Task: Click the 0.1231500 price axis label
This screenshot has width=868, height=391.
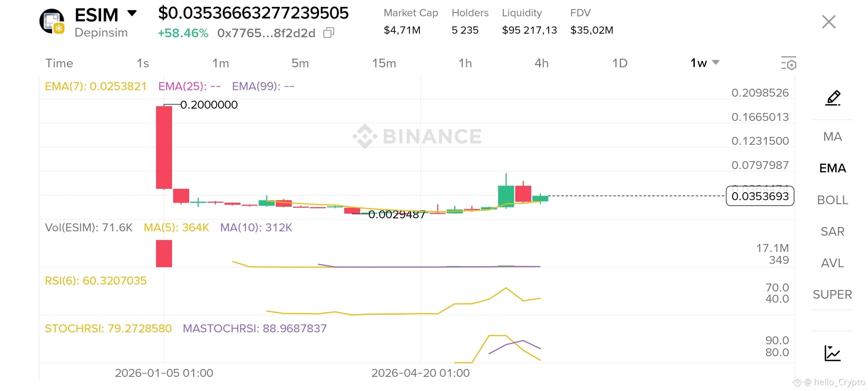Action: (760, 141)
